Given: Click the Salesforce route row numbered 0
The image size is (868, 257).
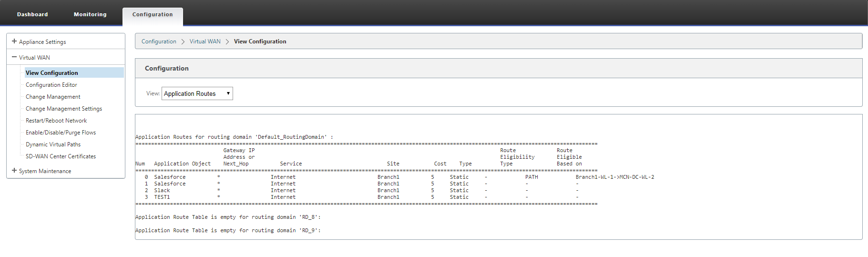Looking at the screenshot, I should 395,177.
